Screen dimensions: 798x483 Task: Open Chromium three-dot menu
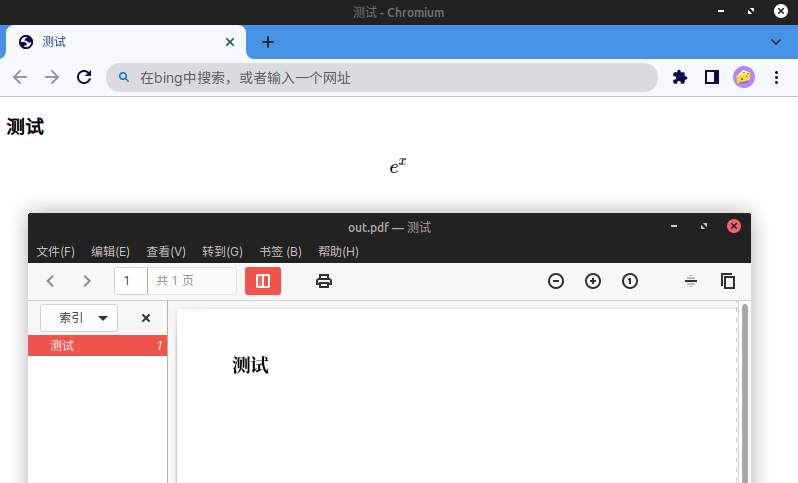[776, 77]
